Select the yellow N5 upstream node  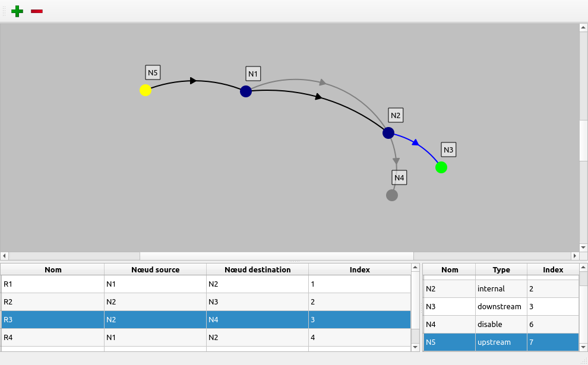[146, 90]
